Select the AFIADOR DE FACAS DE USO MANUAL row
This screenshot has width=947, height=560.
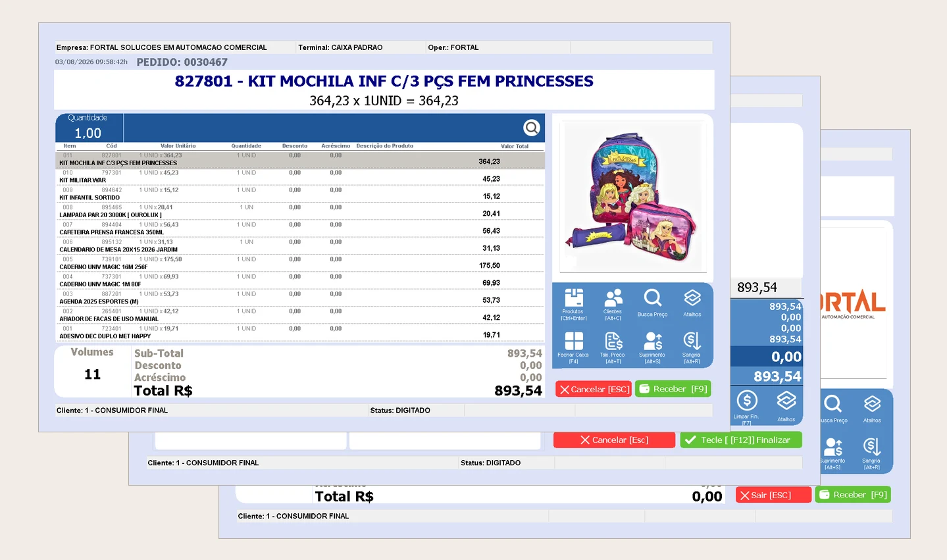(x=300, y=315)
